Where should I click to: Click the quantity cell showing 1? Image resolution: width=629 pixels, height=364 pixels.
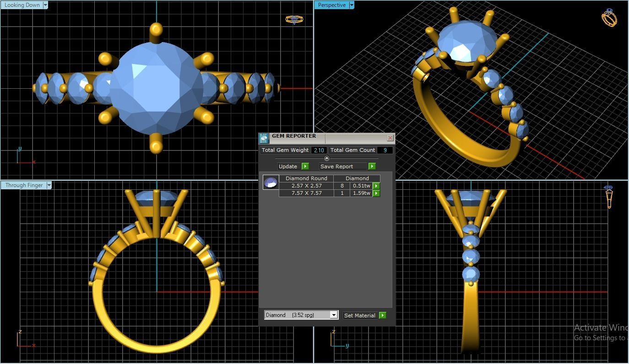pyautogui.click(x=342, y=193)
